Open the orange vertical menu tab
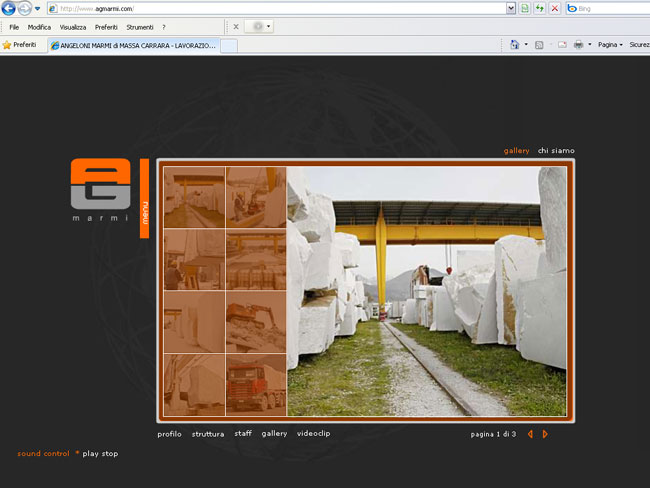650x488 pixels. 144,198
